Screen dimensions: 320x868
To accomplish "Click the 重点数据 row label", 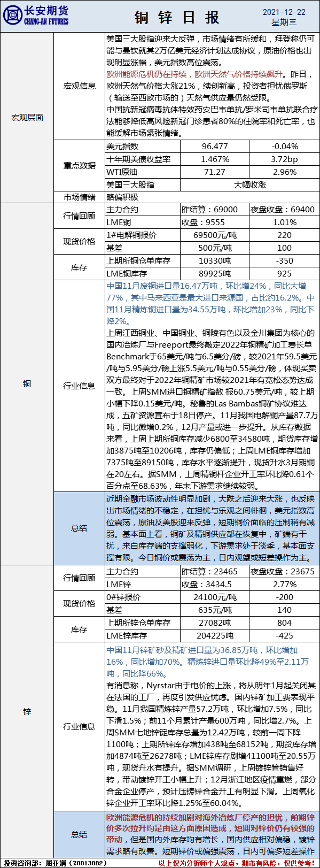I will tap(80, 165).
